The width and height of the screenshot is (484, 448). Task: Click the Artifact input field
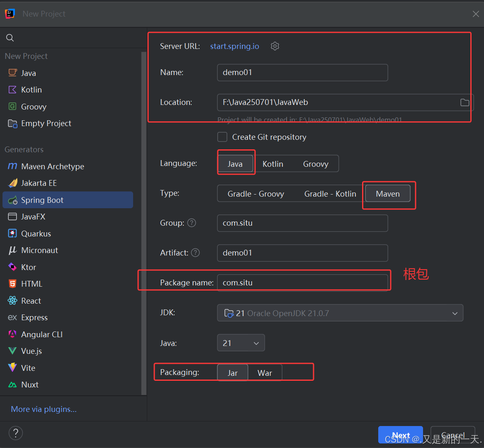coord(302,253)
